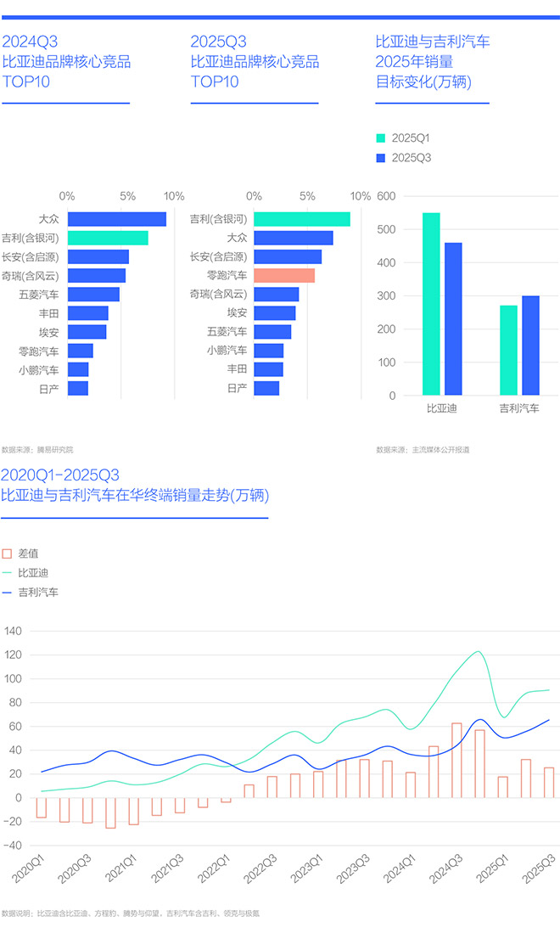Screen dimensions: 560x933
Task: Click the heading '比亚迪与吉利汽车在华终端销量走势(万辆)'
Action: (135, 495)
